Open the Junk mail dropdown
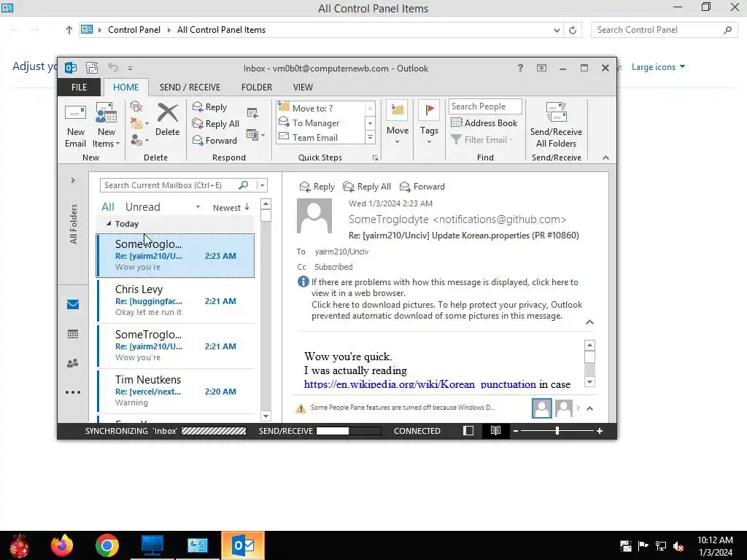 (139, 141)
